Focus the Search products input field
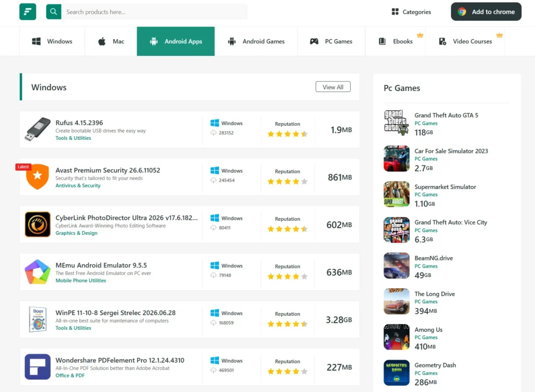Image resolution: width=535 pixels, height=392 pixels. coord(155,11)
